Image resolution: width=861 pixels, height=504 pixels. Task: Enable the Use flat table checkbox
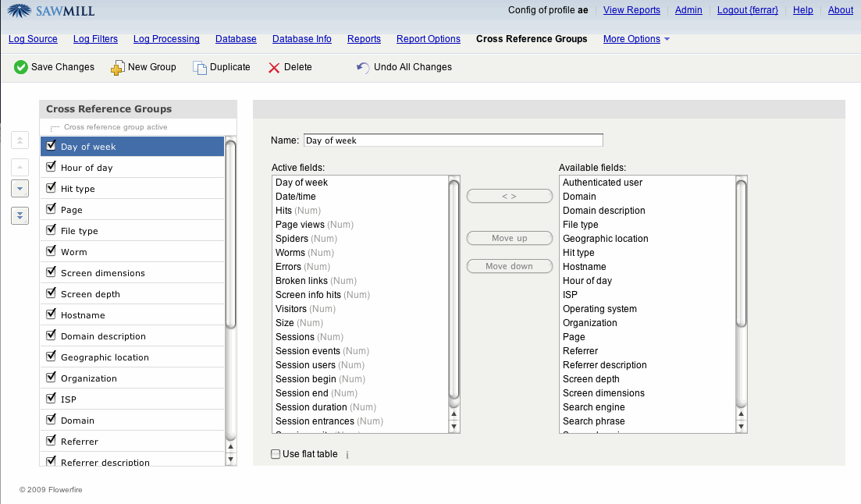point(276,454)
